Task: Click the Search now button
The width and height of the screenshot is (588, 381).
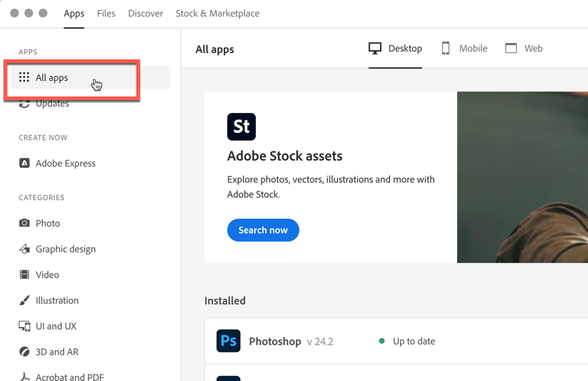Action: click(263, 230)
